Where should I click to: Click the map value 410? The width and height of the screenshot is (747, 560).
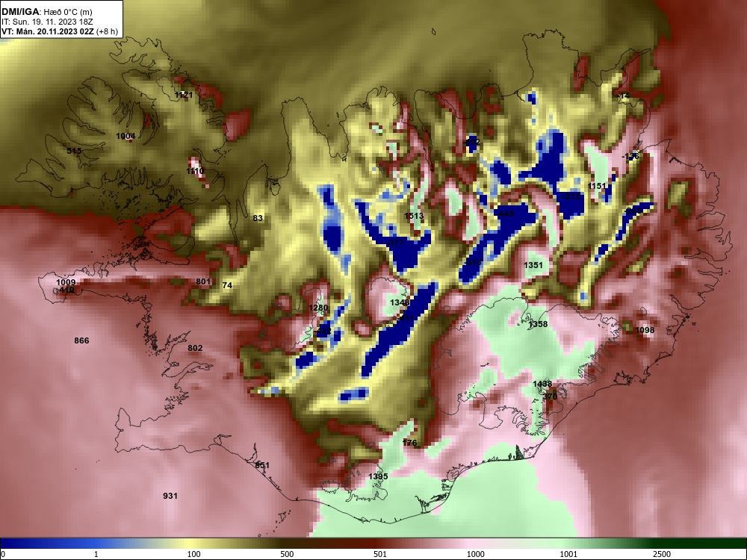[66, 290]
